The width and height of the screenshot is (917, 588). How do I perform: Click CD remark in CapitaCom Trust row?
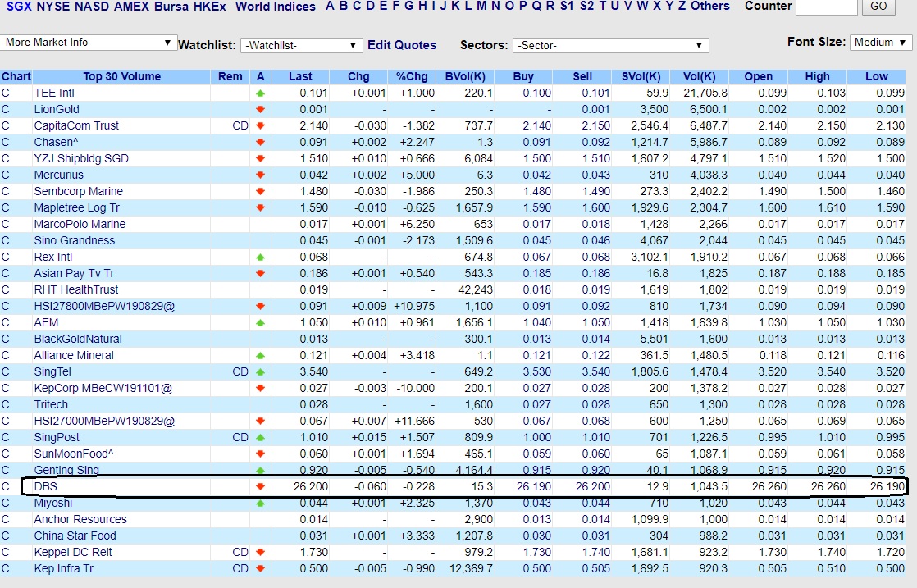click(x=240, y=125)
